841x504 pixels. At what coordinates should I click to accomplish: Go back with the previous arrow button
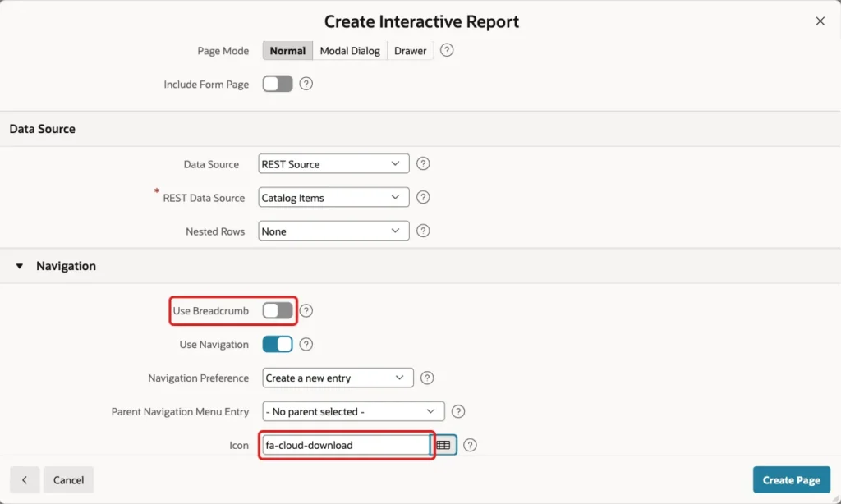[x=25, y=480]
